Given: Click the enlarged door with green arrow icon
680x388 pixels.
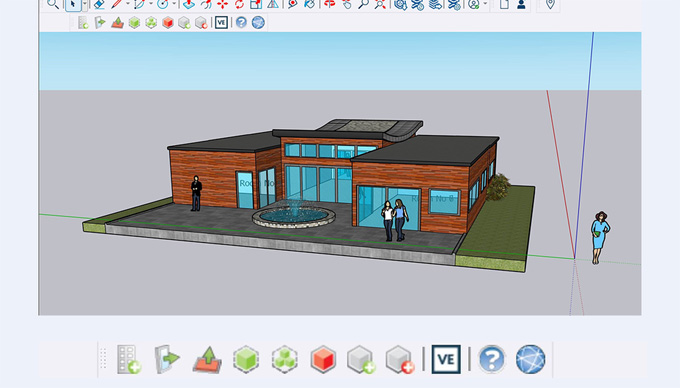Looking at the screenshot, I should click(x=167, y=359).
